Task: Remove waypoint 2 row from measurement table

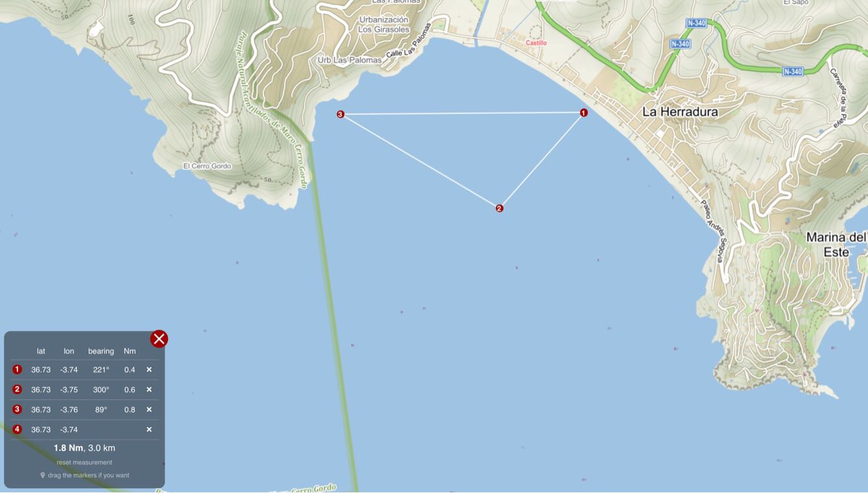Action: pyautogui.click(x=149, y=389)
